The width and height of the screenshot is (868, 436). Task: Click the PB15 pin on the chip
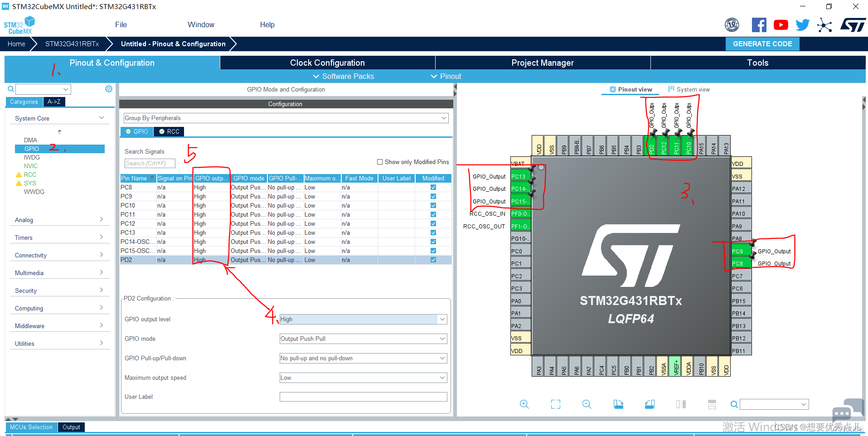coord(742,301)
